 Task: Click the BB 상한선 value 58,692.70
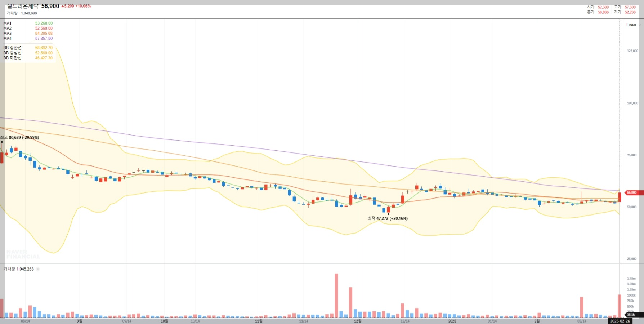tap(44, 48)
